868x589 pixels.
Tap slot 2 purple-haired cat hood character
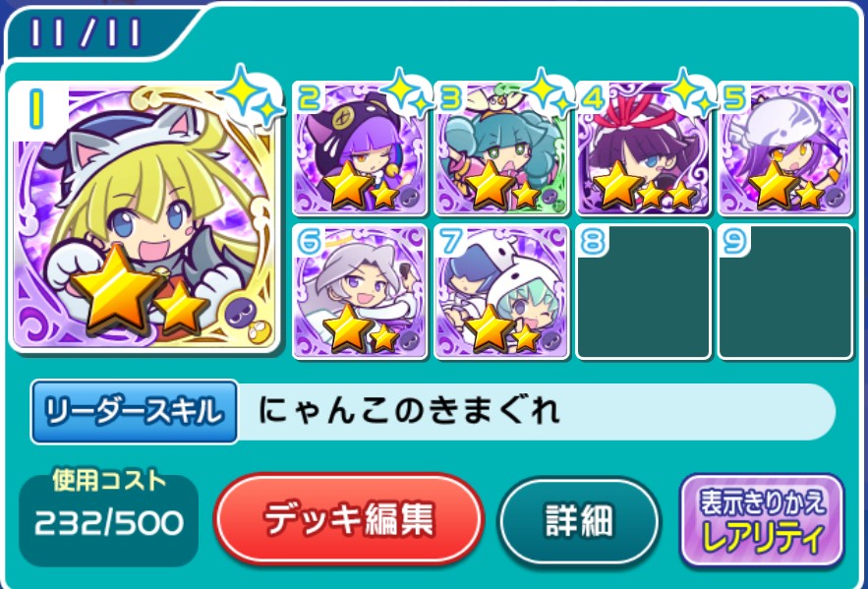click(360, 148)
